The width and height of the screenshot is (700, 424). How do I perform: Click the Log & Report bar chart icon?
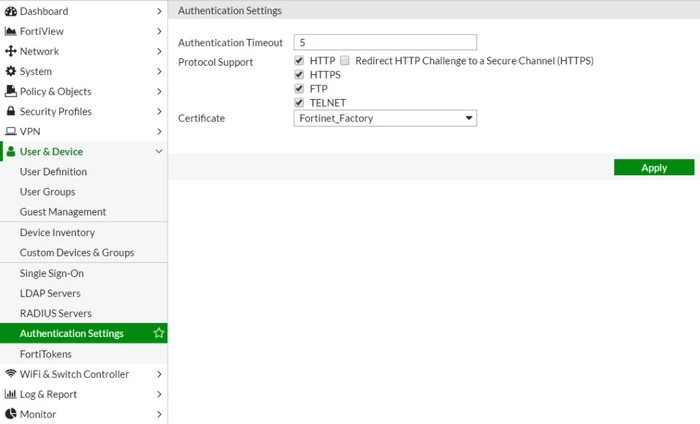[10, 394]
